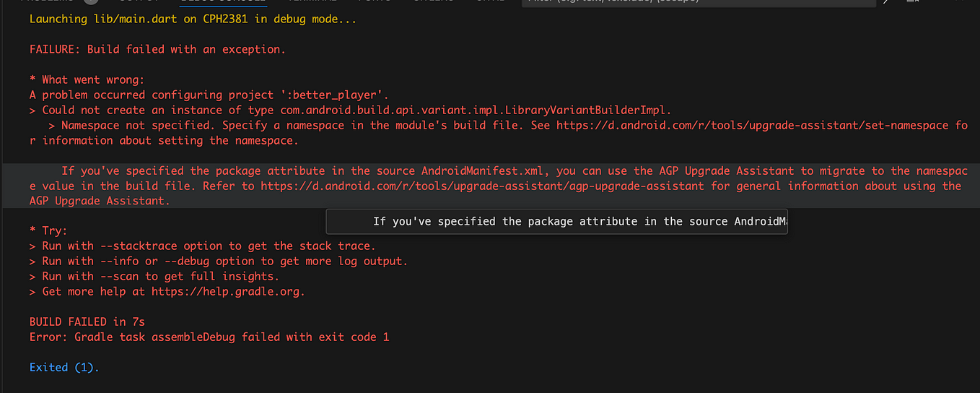This screenshot has height=393, width=980.
Task: Click the ':better_player' project error line
Action: [x=209, y=95]
